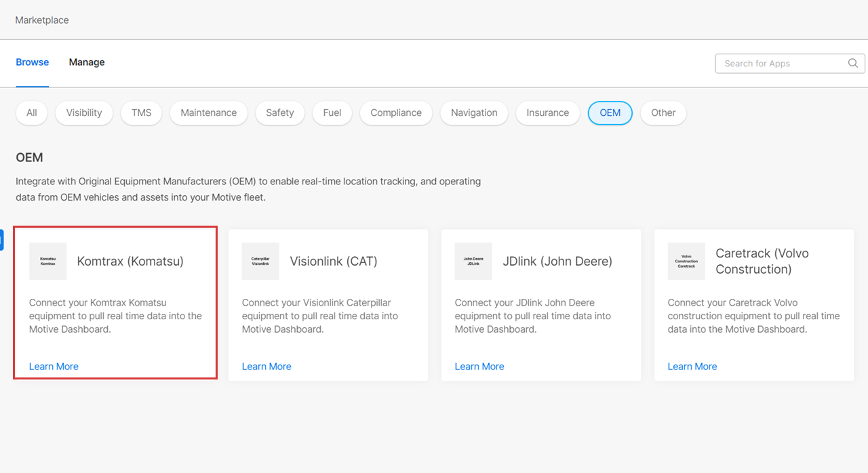Select the Insurance filter chip

(548, 113)
